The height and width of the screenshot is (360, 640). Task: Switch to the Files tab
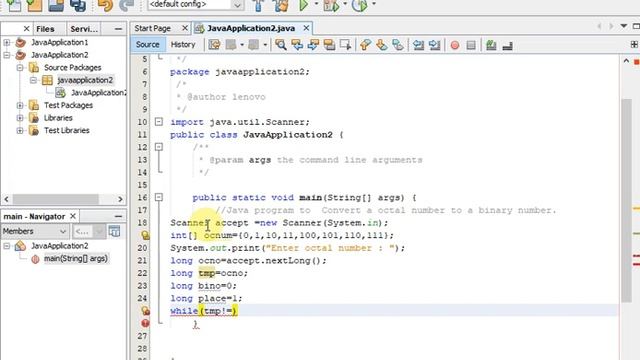click(45, 29)
